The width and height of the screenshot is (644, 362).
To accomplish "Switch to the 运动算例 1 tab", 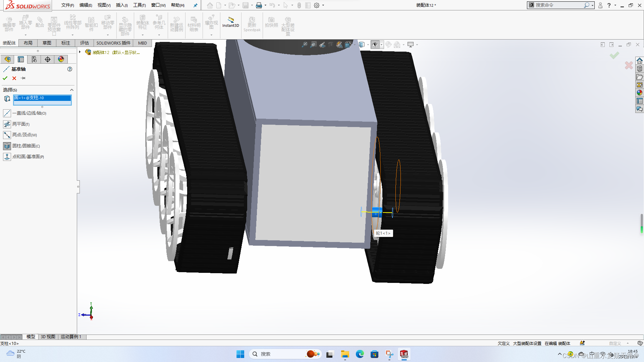I will click(x=71, y=337).
